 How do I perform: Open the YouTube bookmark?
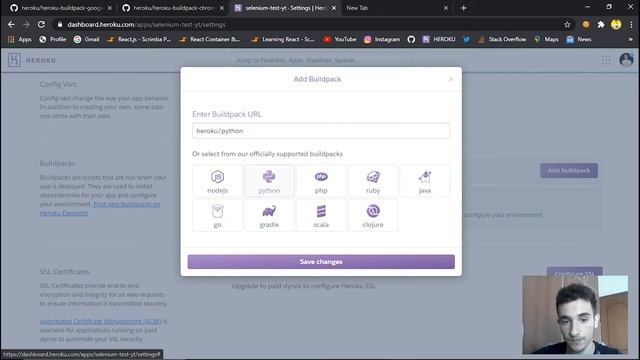click(340, 39)
